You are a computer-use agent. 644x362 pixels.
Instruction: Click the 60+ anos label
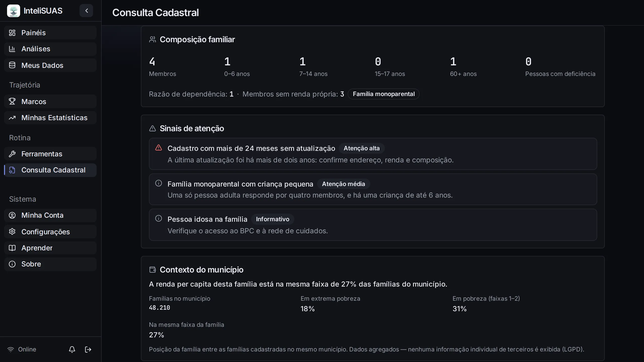point(463,74)
